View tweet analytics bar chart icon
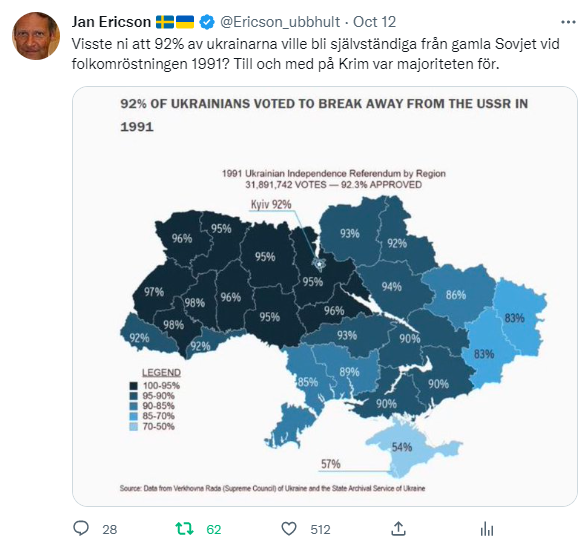The width and height of the screenshot is (583, 544). [487, 529]
